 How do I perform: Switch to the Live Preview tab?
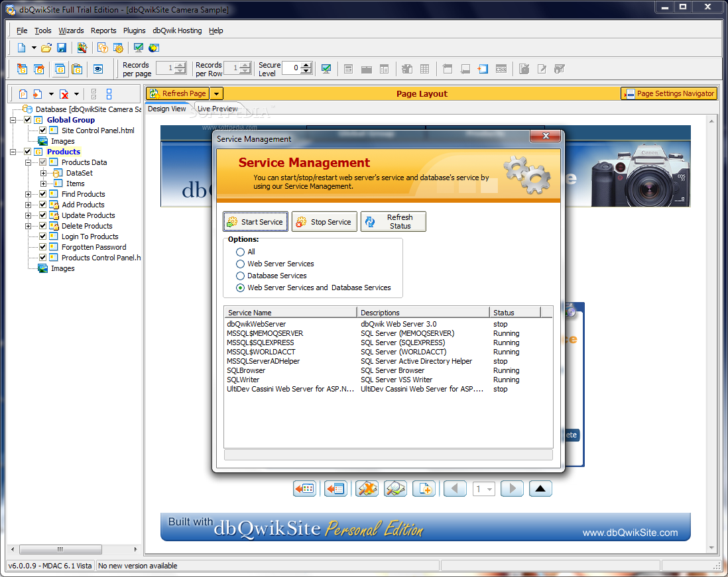click(217, 109)
